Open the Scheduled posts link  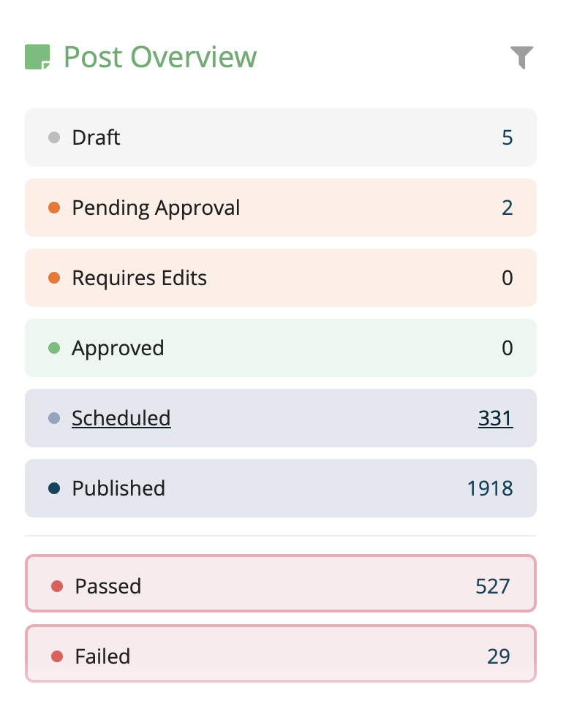(x=121, y=417)
